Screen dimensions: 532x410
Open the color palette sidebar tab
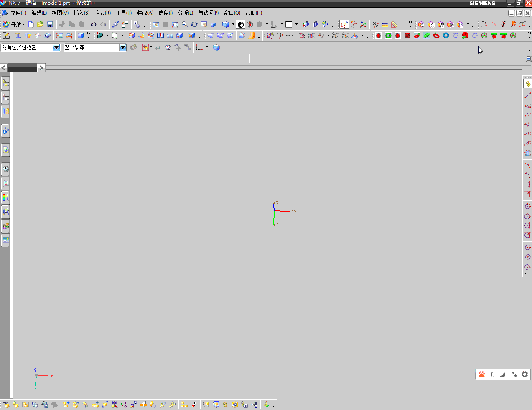click(x=5, y=197)
